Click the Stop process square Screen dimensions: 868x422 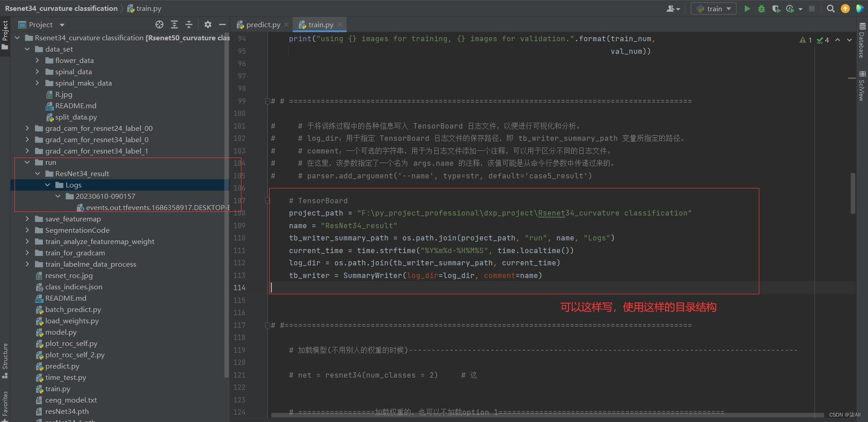click(x=812, y=9)
